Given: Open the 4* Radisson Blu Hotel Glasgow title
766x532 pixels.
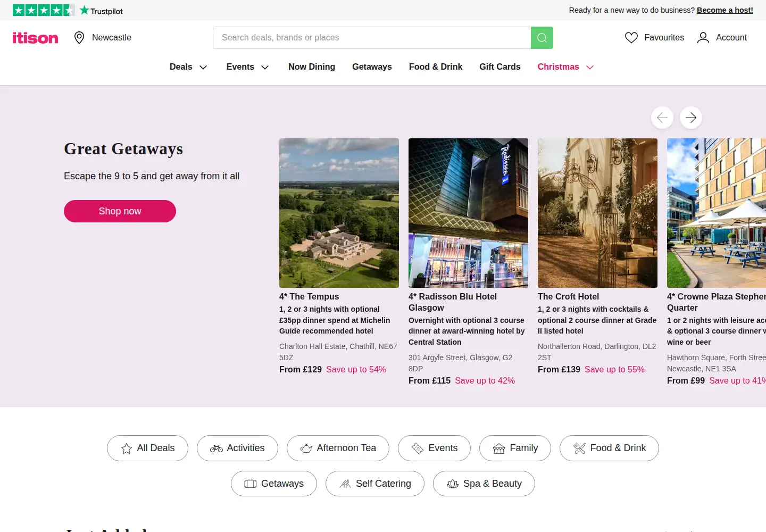Looking at the screenshot, I should click(453, 302).
